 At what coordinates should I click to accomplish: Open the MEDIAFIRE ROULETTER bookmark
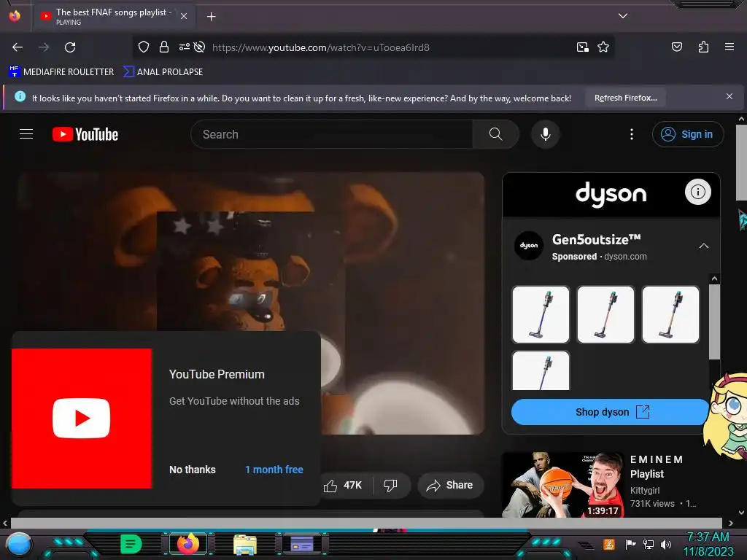coord(61,72)
